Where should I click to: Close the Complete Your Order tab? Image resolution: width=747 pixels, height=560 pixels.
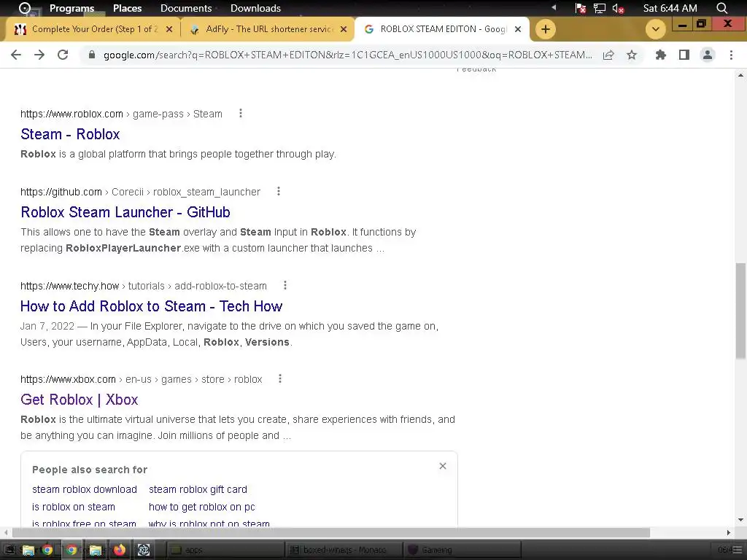pyautogui.click(x=169, y=29)
